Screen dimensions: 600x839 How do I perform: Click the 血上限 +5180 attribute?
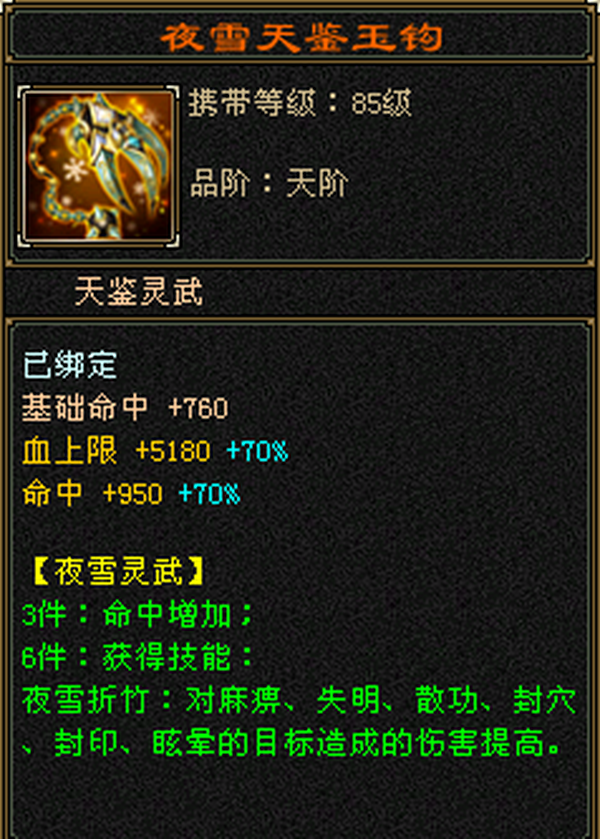(116, 451)
